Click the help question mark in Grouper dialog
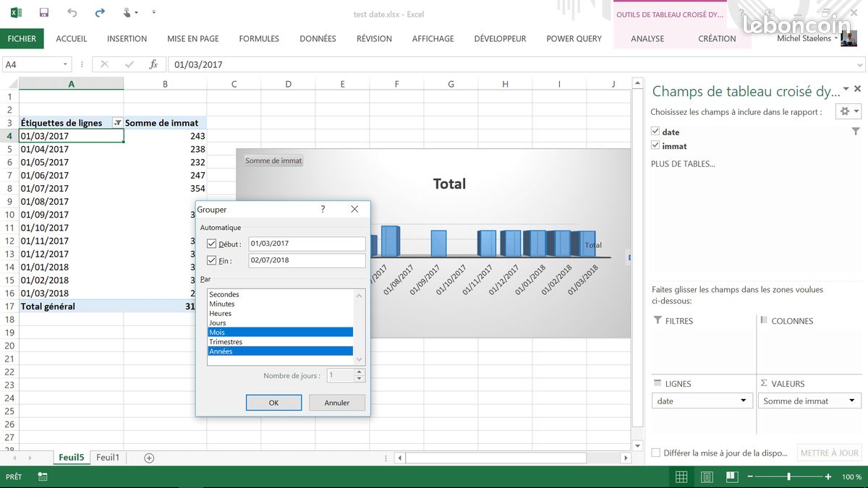This screenshot has width=868, height=488. pos(323,209)
